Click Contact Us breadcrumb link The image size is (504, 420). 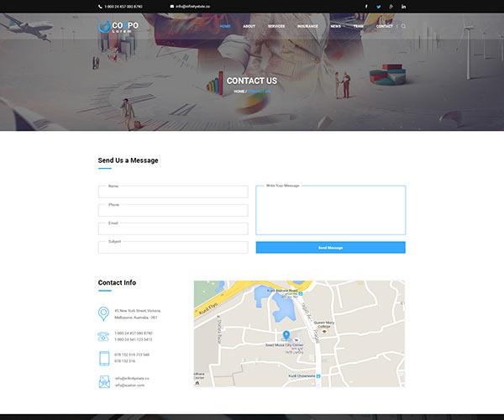click(x=259, y=92)
